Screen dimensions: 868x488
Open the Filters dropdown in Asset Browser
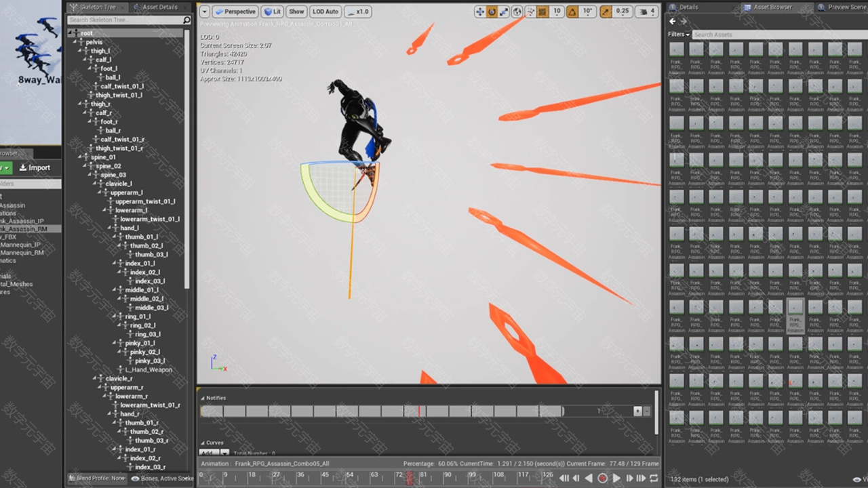679,35
